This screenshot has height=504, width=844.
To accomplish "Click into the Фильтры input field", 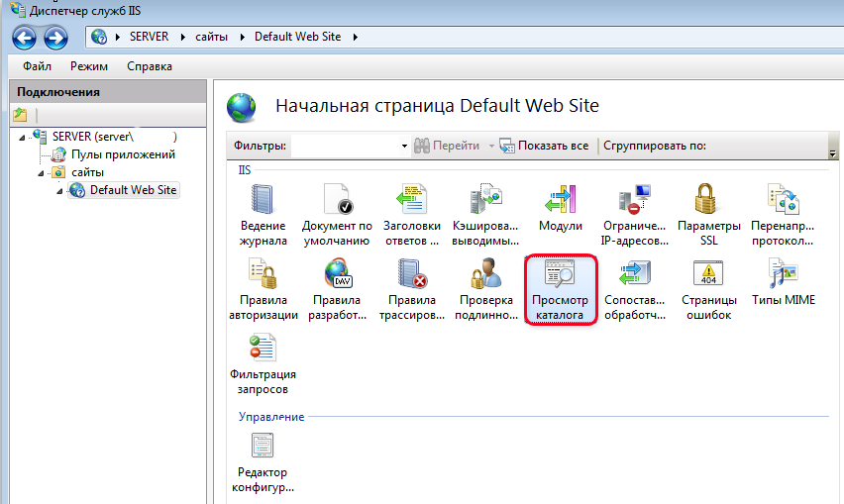I will coord(346,146).
